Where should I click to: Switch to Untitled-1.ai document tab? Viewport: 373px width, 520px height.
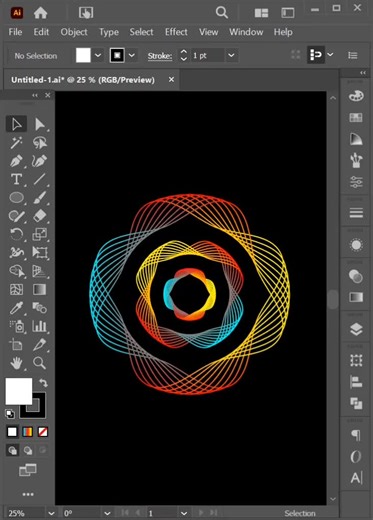pyautogui.click(x=83, y=80)
